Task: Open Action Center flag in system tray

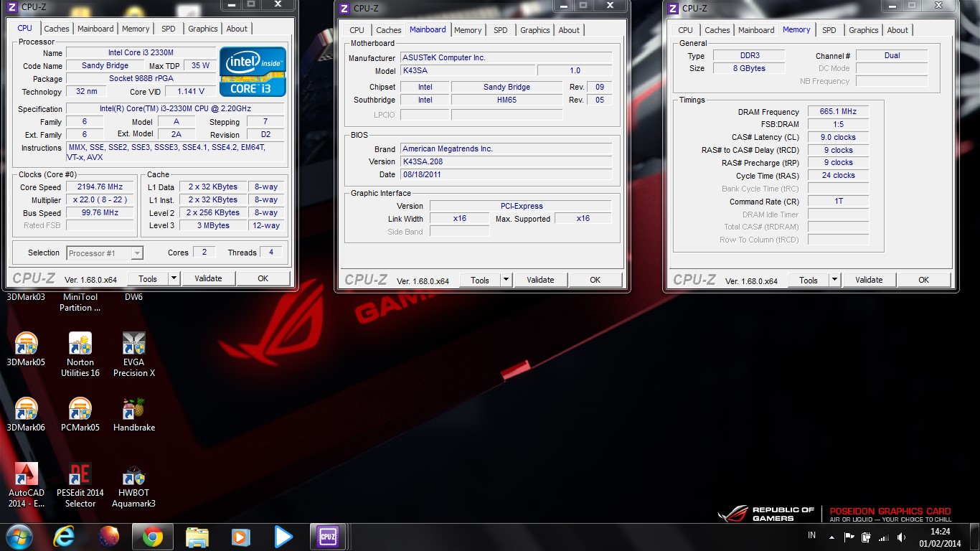Action: point(849,537)
